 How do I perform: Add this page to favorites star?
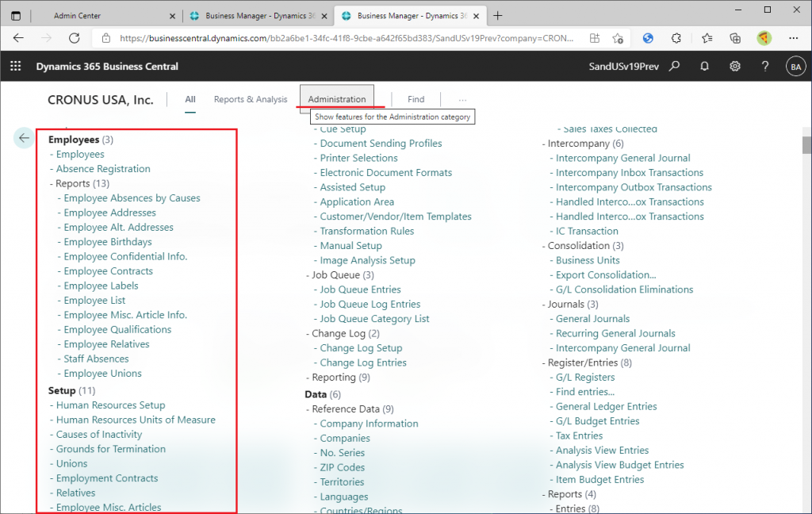click(617, 38)
